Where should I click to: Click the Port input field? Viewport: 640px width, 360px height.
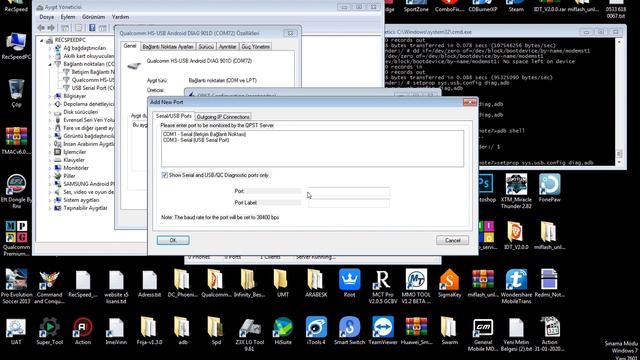[x=349, y=191]
